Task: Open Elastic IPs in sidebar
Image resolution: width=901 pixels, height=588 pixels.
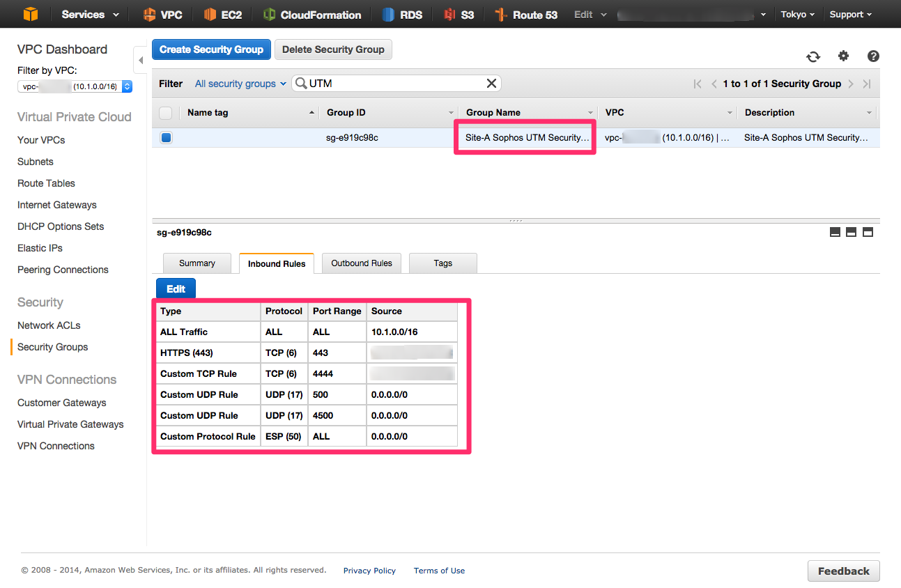Action: tap(40, 248)
